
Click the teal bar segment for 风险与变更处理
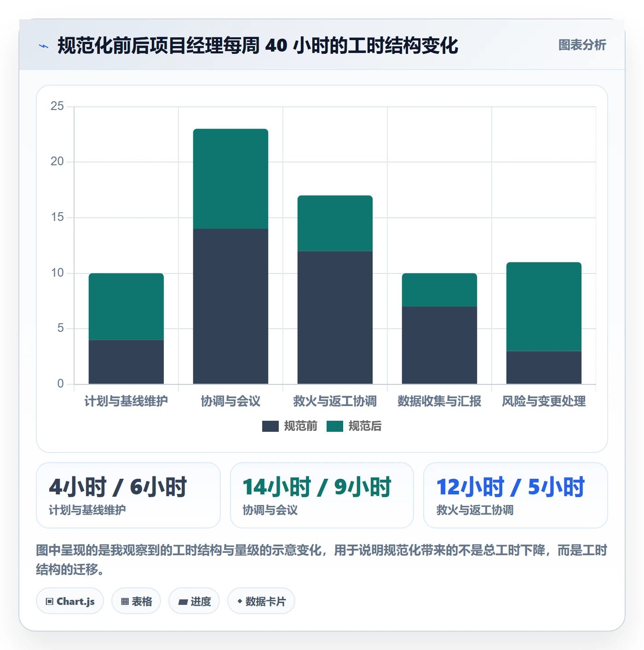(544, 307)
